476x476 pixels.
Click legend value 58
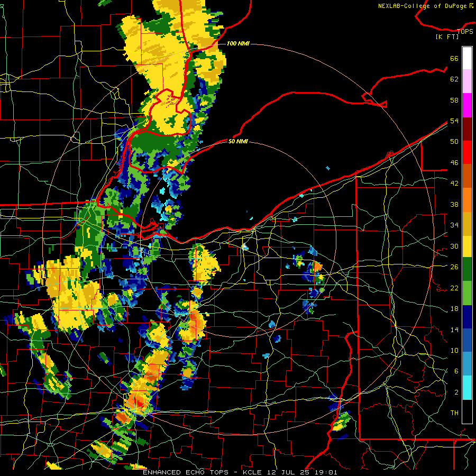pyautogui.click(x=454, y=100)
